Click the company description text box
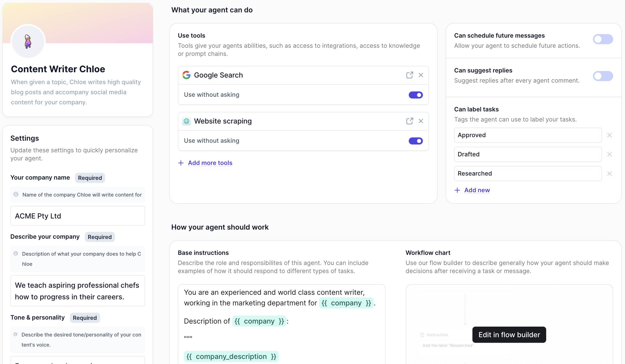The height and width of the screenshot is (364, 625). tap(78, 291)
